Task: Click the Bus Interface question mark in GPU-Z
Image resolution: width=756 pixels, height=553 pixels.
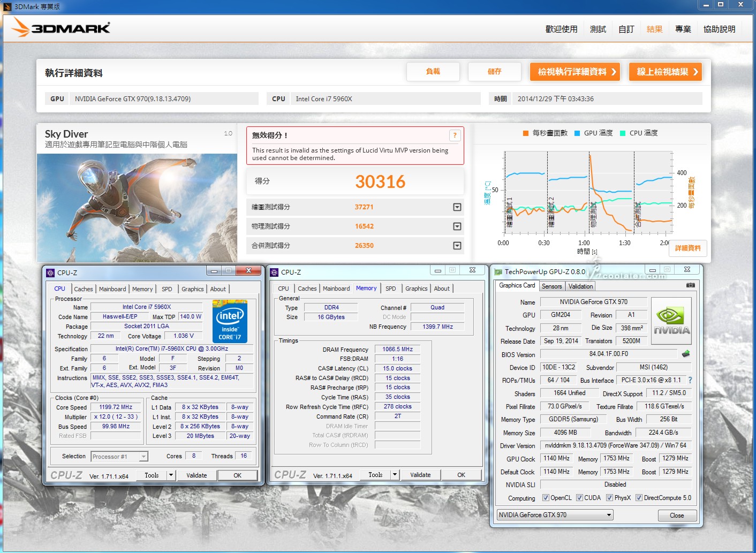Action: coord(690,380)
